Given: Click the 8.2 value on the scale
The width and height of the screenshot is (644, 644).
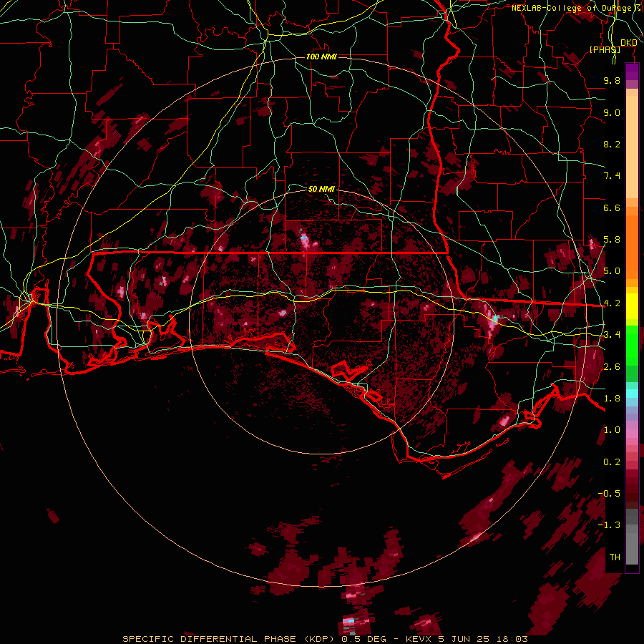Looking at the screenshot, I should click(x=612, y=144).
